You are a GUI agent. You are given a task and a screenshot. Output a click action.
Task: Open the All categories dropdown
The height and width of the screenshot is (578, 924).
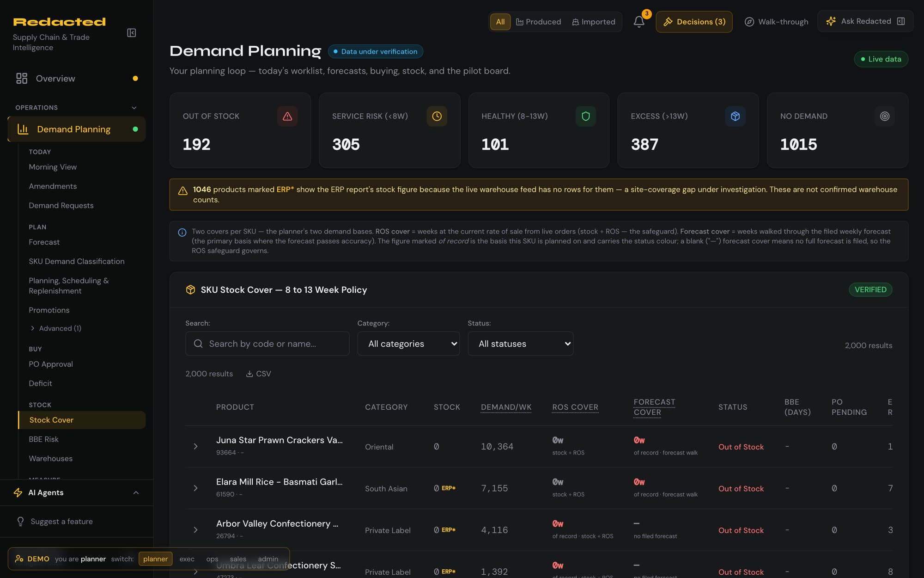(408, 344)
